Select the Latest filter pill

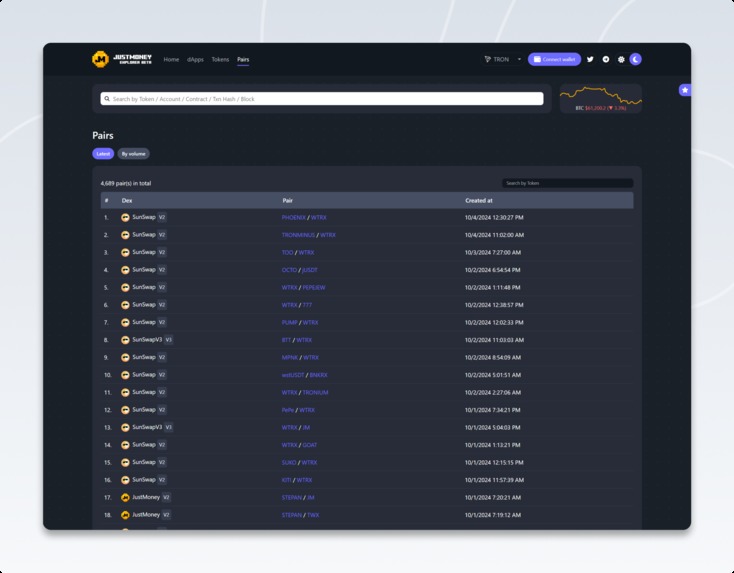point(103,154)
